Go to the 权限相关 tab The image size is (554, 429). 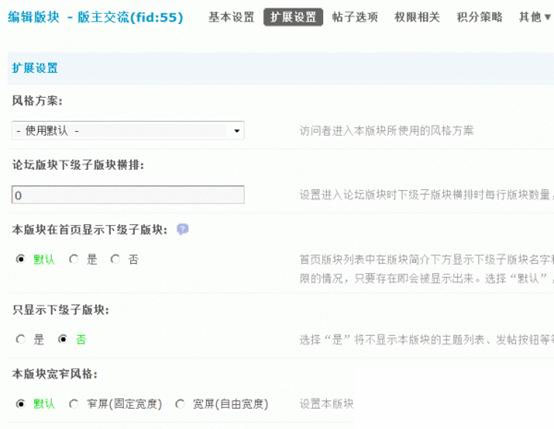point(417,17)
